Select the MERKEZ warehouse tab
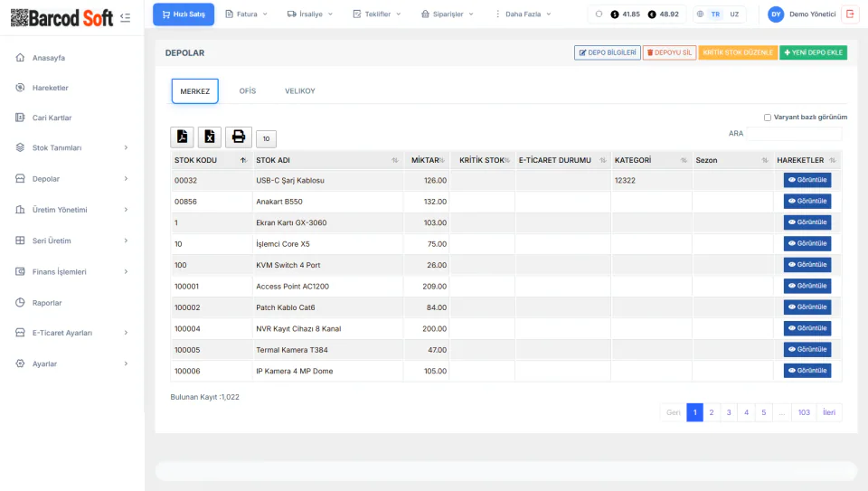The height and width of the screenshot is (491, 868). (195, 91)
